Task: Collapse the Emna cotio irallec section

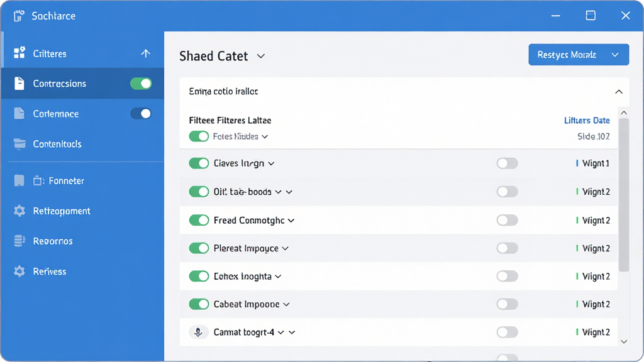Action: click(619, 92)
